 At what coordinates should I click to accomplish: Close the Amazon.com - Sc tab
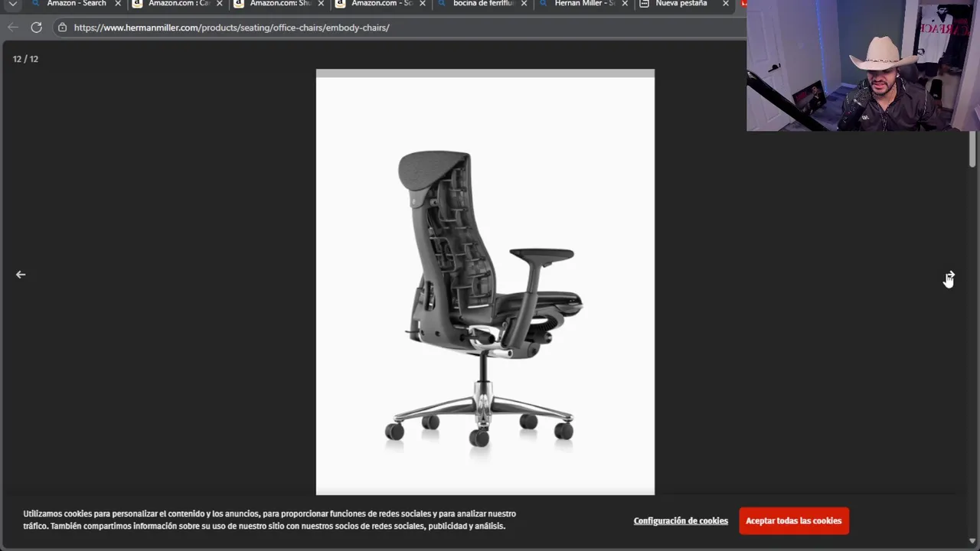[423, 4]
